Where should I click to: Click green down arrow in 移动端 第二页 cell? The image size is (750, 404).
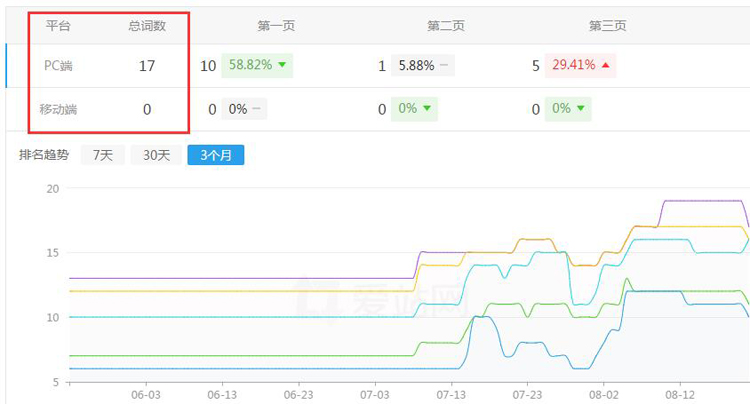427,108
